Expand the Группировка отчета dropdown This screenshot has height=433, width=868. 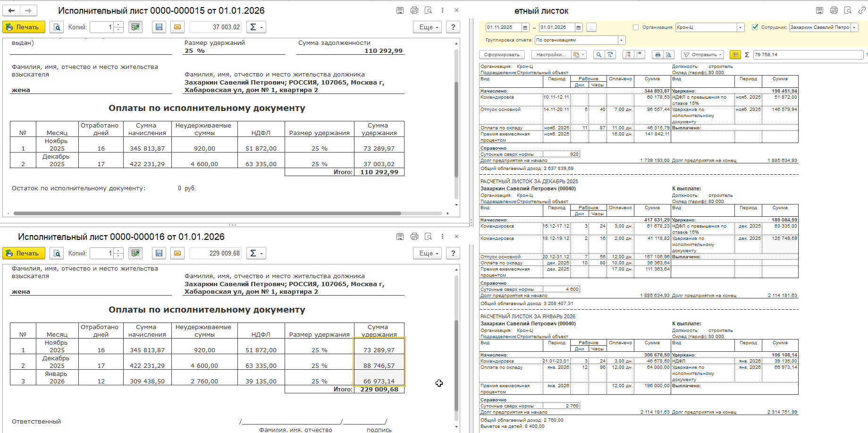click(622, 40)
